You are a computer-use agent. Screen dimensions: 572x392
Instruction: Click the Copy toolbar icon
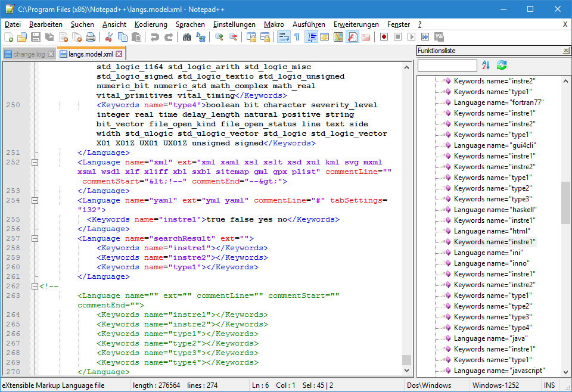tap(123, 37)
